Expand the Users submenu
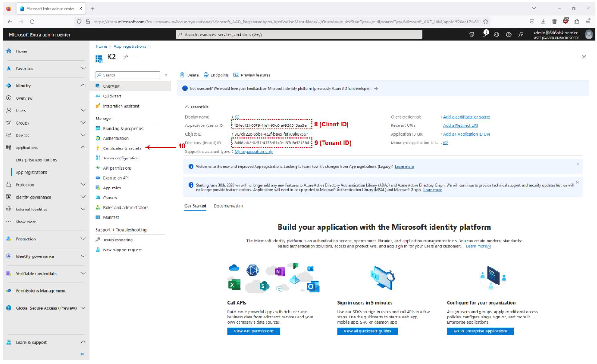Image resolution: width=597 pixels, height=364 pixels. click(x=83, y=110)
